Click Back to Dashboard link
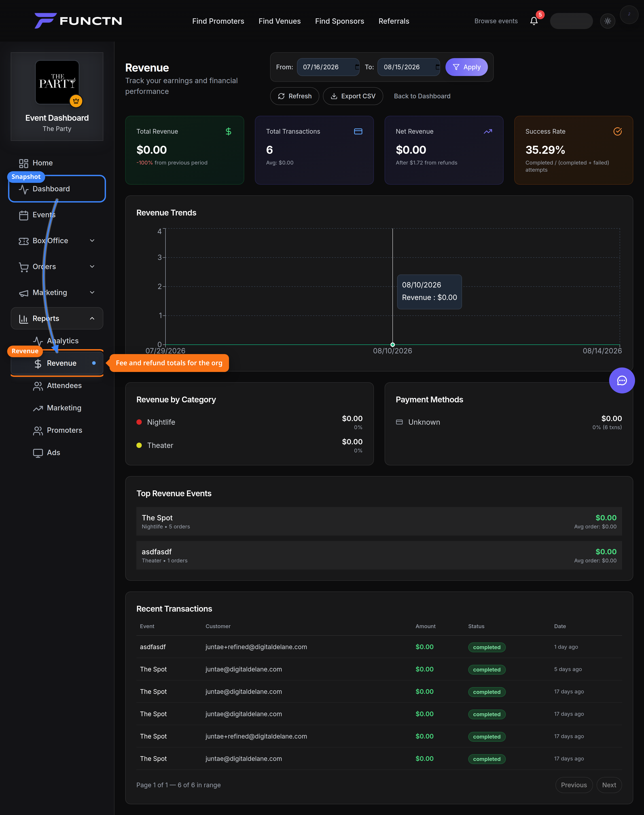Viewport: 644px width, 815px height. coord(422,96)
